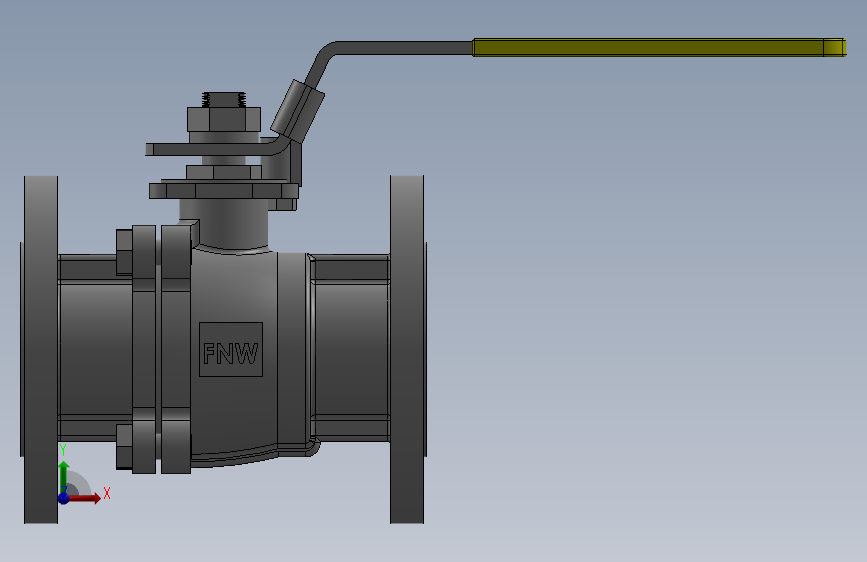
Task: Select the right pipe flange
Action: [408, 350]
